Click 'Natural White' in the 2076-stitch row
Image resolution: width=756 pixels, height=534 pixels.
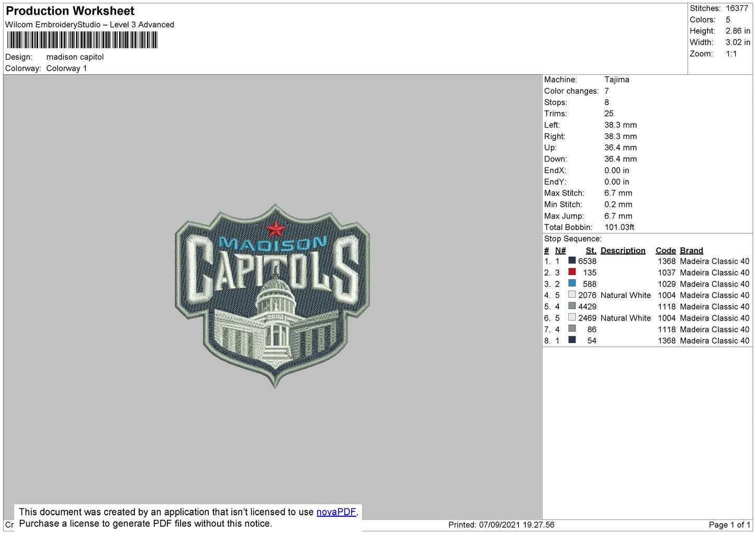[x=626, y=295]
